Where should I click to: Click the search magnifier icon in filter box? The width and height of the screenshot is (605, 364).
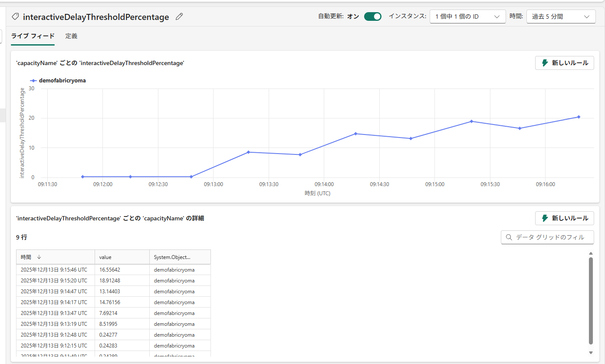point(509,237)
